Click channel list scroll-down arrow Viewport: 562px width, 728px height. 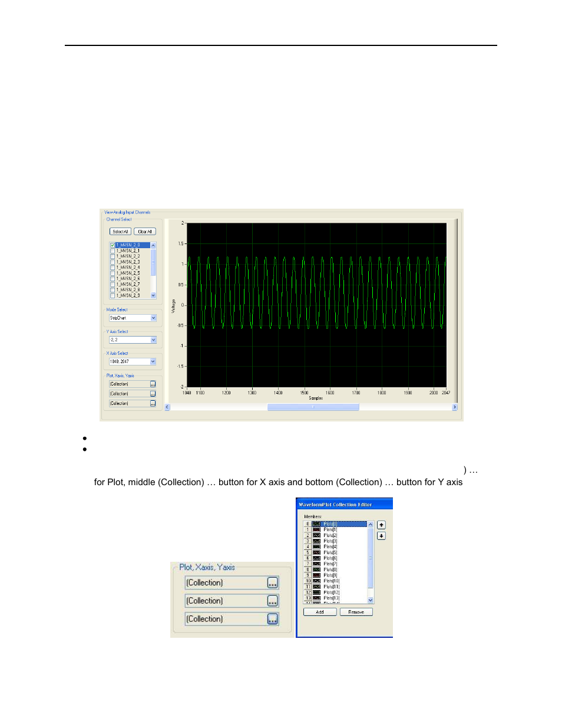(154, 296)
